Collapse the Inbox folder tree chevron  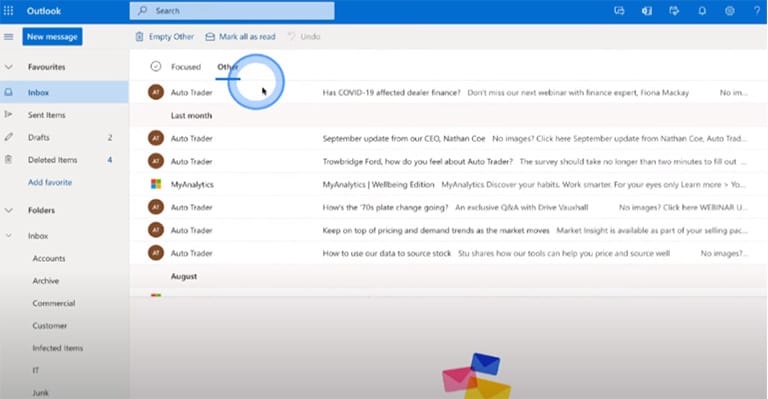[x=8, y=235]
